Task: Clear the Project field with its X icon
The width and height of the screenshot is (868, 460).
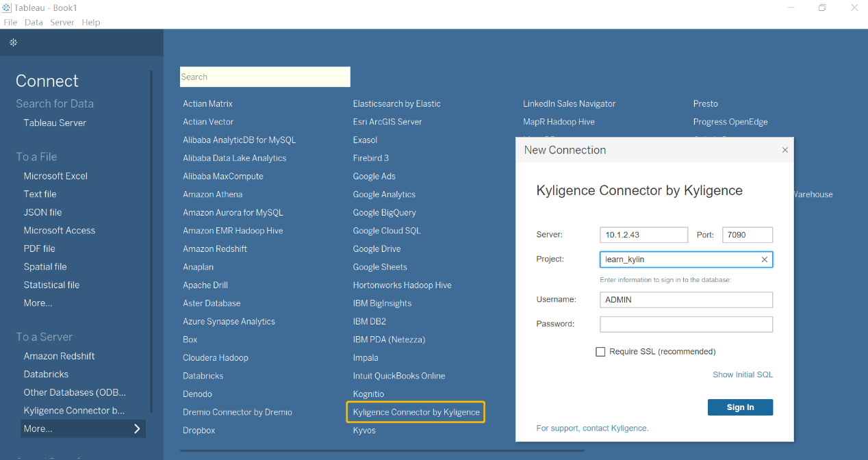Action: 765,259
